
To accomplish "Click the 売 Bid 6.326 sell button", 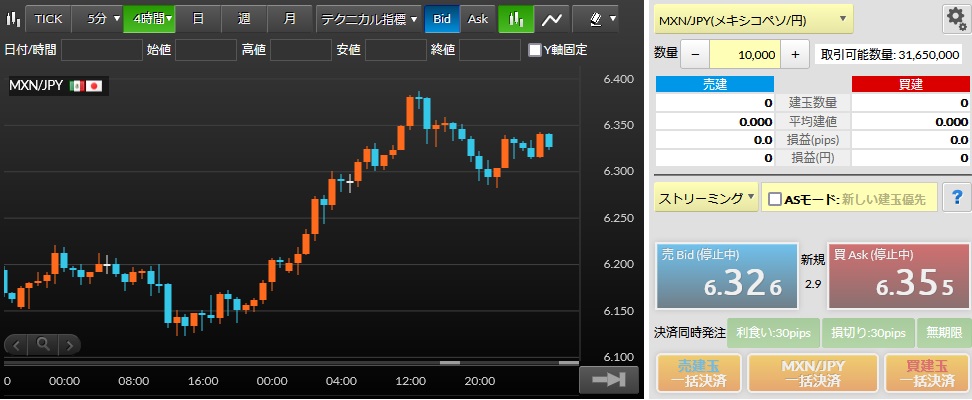I will 727,276.
